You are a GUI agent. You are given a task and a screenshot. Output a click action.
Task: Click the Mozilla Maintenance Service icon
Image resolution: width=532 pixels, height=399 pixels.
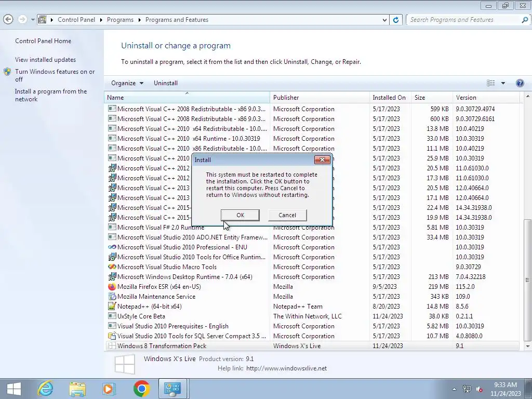coord(112,297)
